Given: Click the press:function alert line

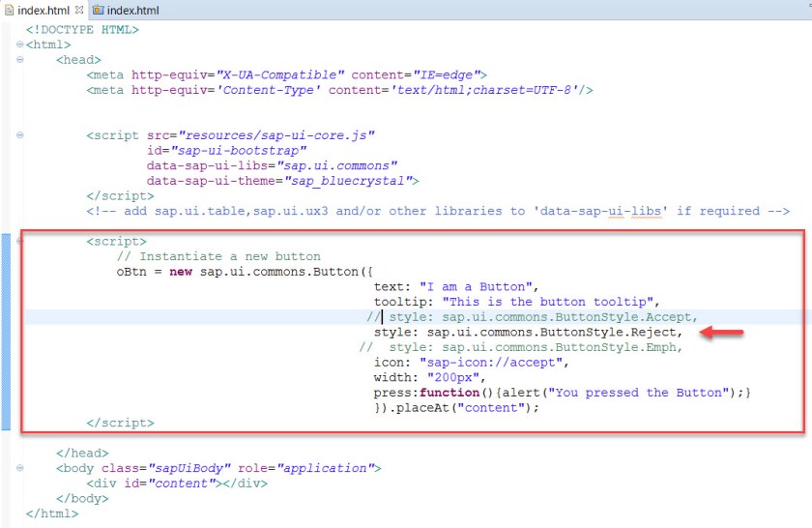Looking at the screenshot, I should click(x=562, y=393).
